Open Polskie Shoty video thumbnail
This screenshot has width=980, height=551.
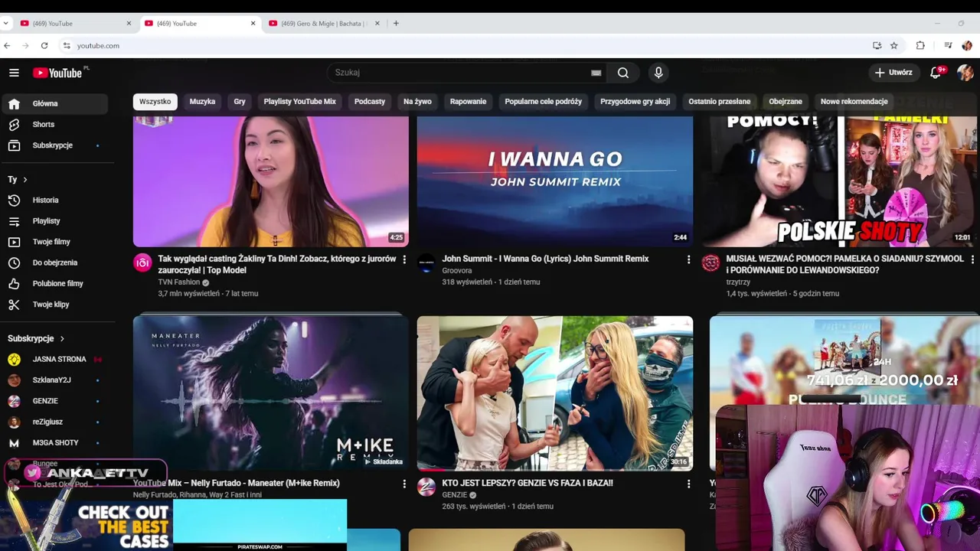pyautogui.click(x=841, y=181)
